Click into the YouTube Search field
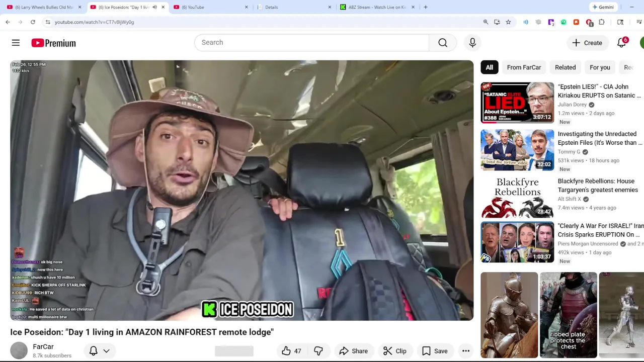Viewport: 644px width, 362px height. 311,43
